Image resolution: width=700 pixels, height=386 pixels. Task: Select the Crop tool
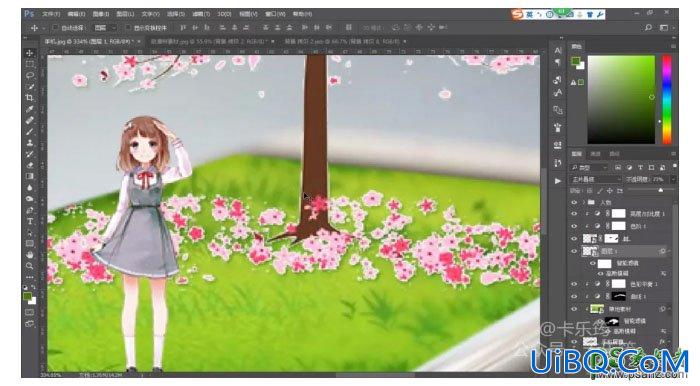pos(30,98)
